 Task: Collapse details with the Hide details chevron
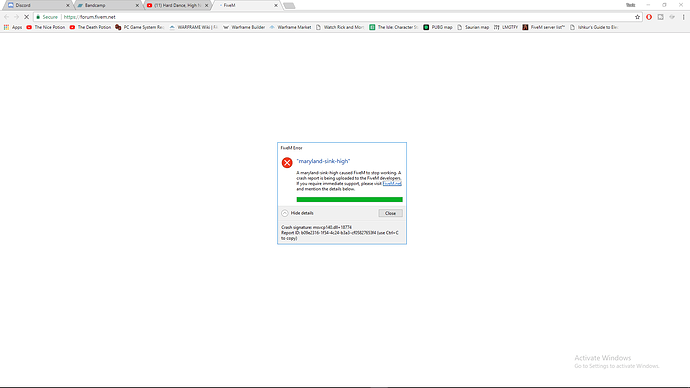click(x=285, y=213)
